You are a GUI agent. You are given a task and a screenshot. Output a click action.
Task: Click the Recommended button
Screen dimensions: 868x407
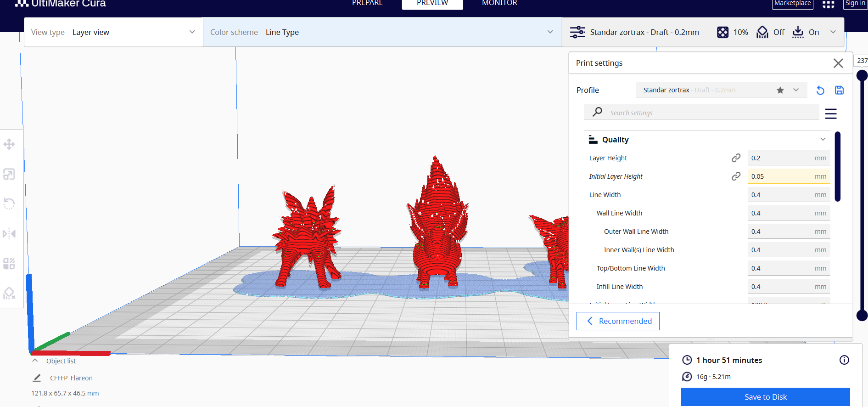coord(618,321)
